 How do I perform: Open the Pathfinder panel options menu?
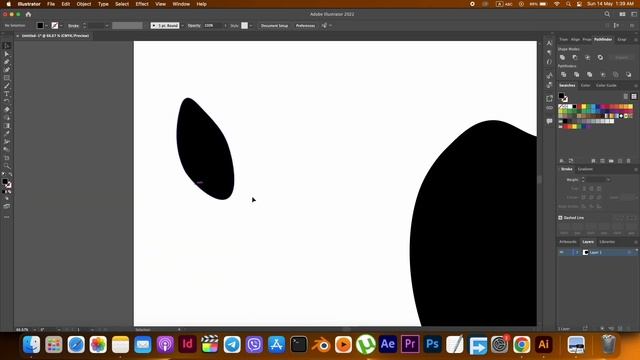[635, 40]
